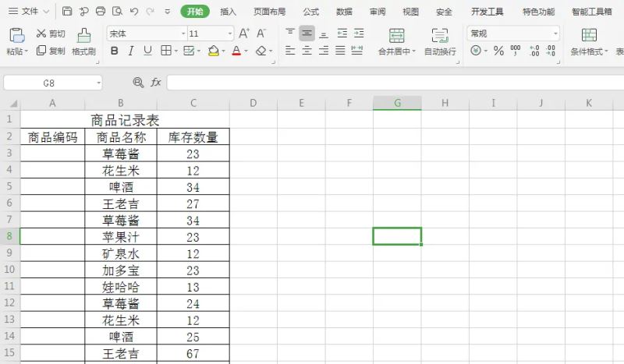
Task: Click the Increase Indent icon
Action: [359, 33]
